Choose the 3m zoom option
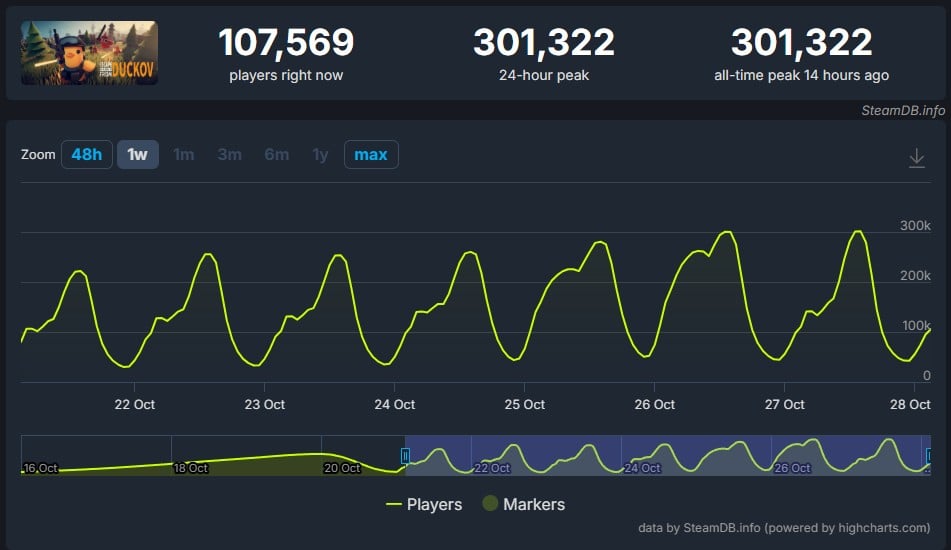Screen dimensions: 951x550 coord(230,155)
